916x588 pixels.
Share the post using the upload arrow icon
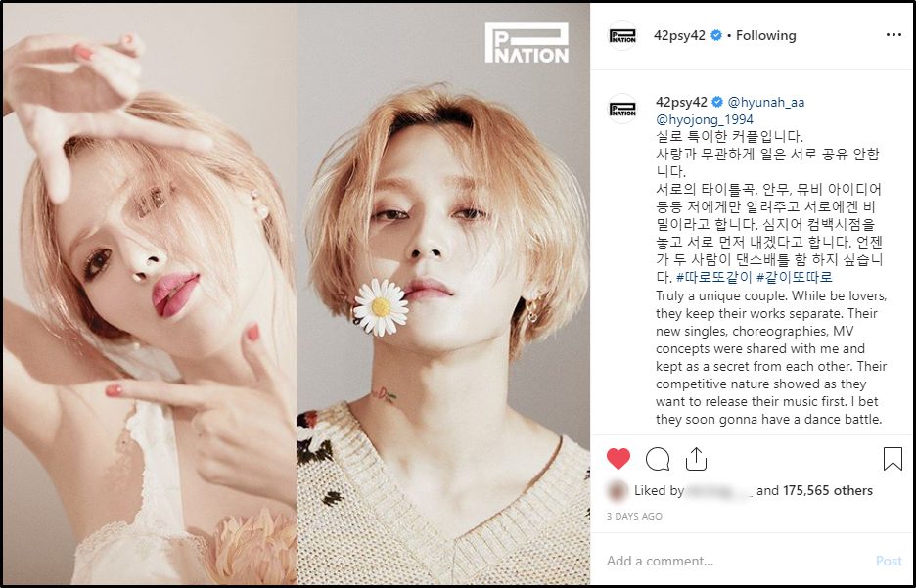696,459
